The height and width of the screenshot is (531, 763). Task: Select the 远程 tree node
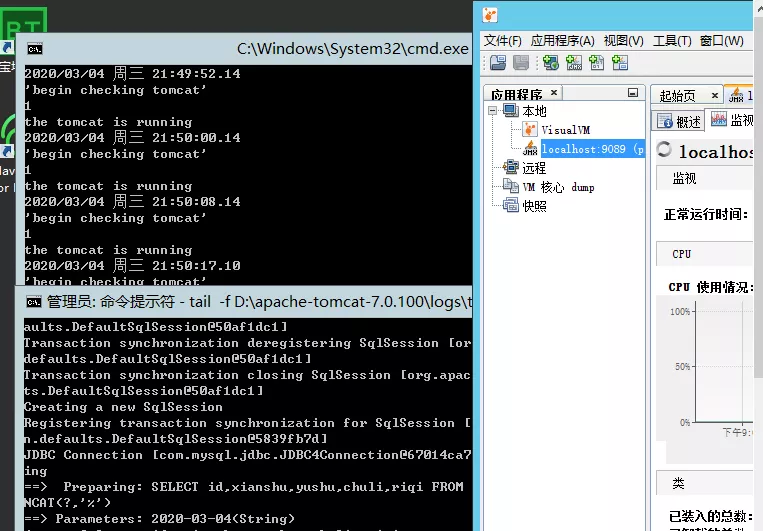534,168
